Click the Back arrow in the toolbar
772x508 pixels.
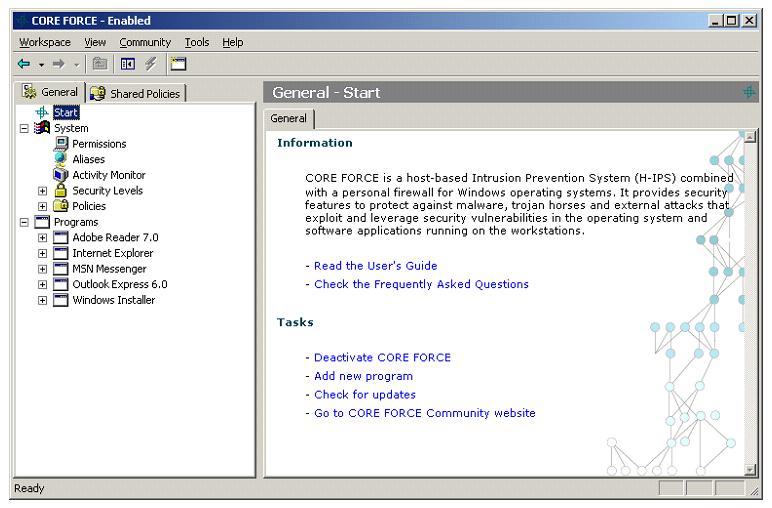point(23,64)
